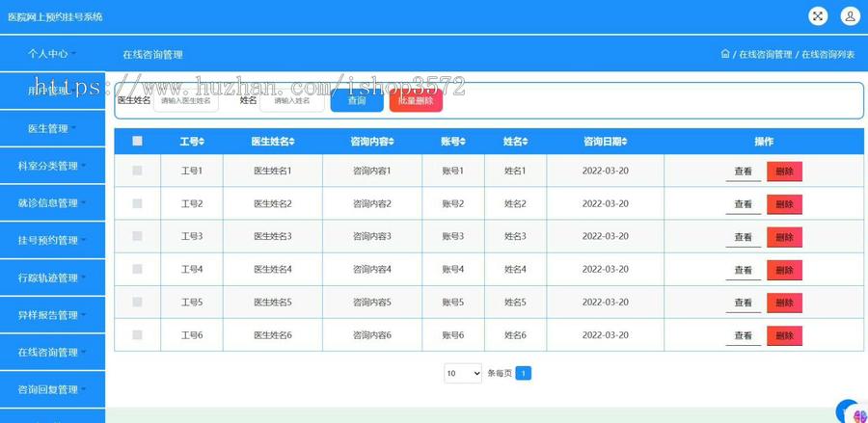Select the 账号5 cell
Image resolution: width=868 pixels, height=423 pixels.
click(453, 302)
